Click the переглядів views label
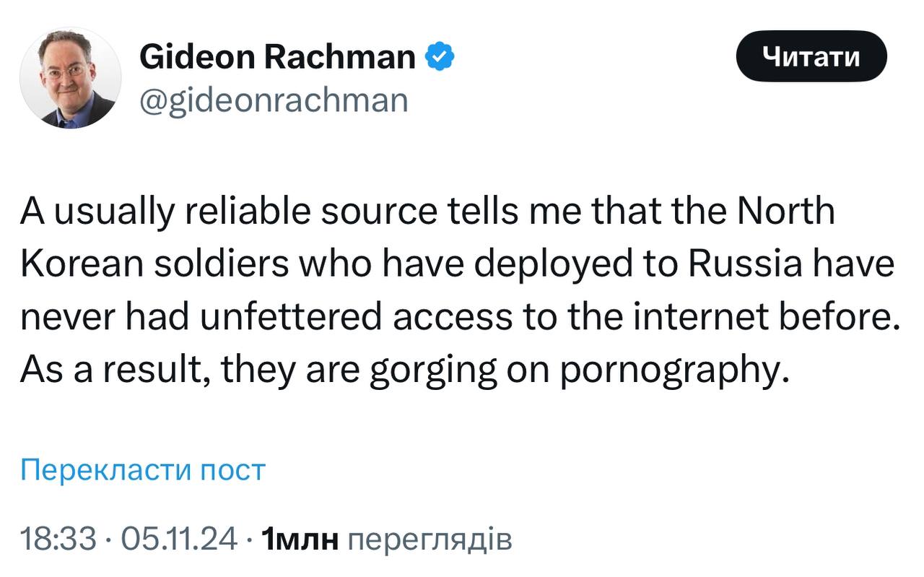The image size is (924, 577). point(430,539)
